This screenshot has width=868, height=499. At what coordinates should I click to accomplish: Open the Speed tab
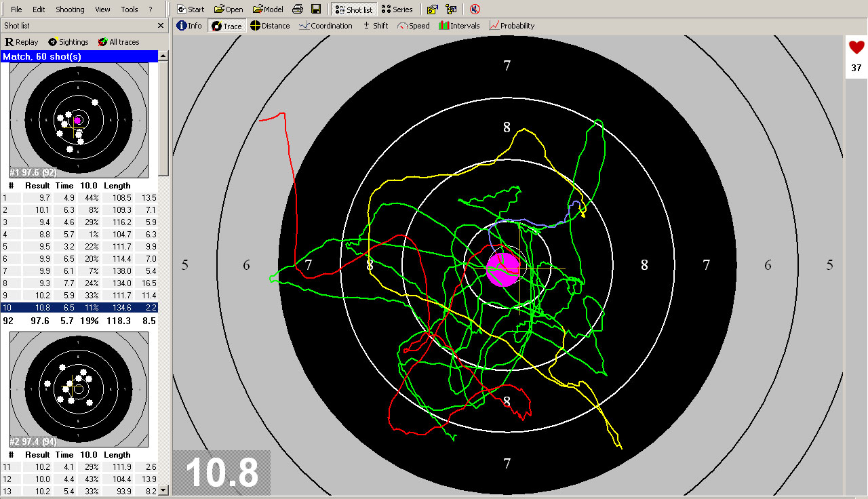click(x=414, y=26)
